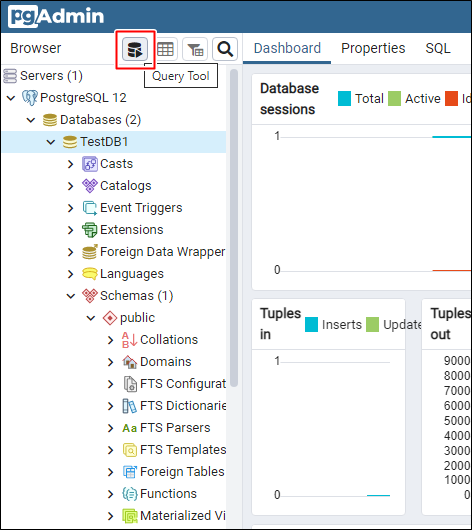Click the TestDB1 database icon
The height and width of the screenshot is (530, 472).
click(x=70, y=142)
